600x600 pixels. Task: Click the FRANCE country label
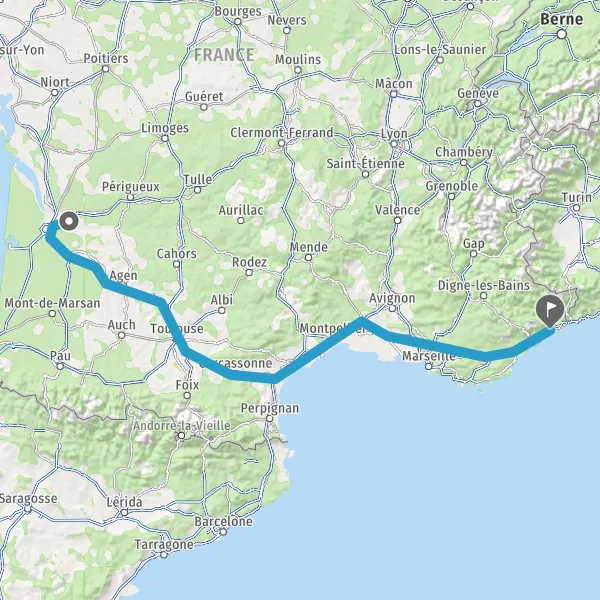coord(224,55)
